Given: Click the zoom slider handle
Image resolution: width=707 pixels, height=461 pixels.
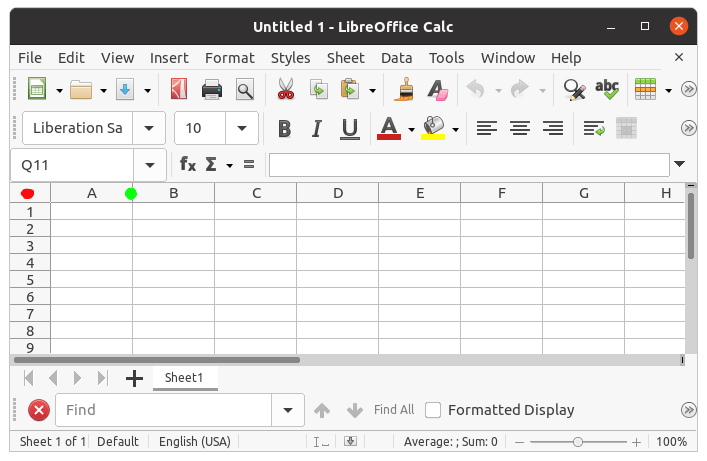Looking at the screenshot, I should tap(578, 442).
